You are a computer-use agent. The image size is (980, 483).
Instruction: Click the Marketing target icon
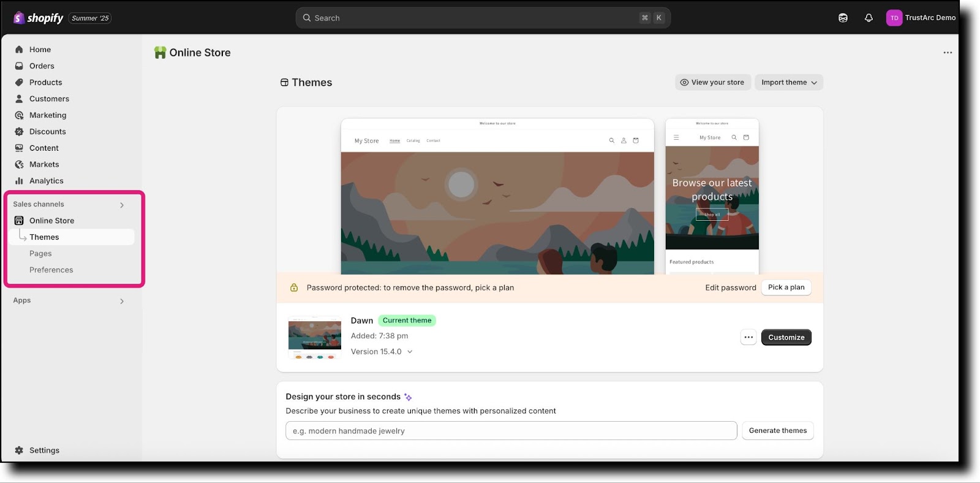(19, 115)
